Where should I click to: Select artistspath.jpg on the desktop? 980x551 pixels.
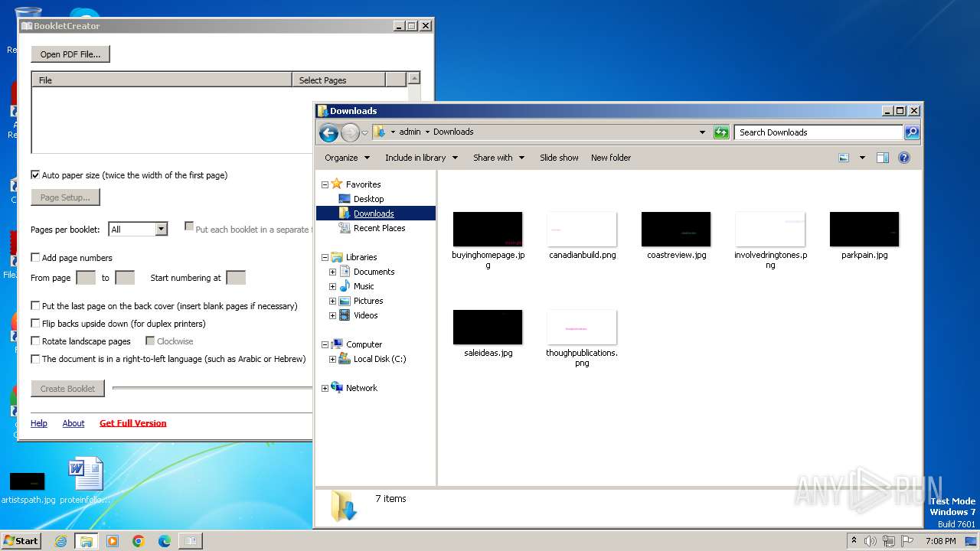[28, 487]
